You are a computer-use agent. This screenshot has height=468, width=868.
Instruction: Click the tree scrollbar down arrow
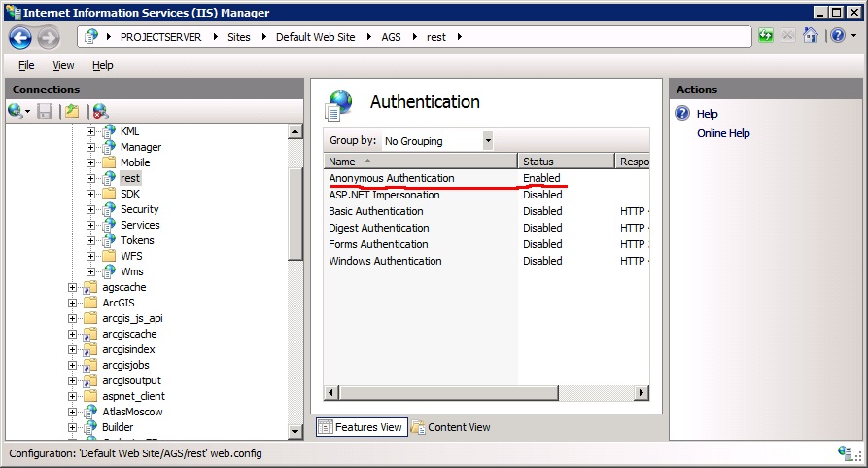click(x=295, y=431)
